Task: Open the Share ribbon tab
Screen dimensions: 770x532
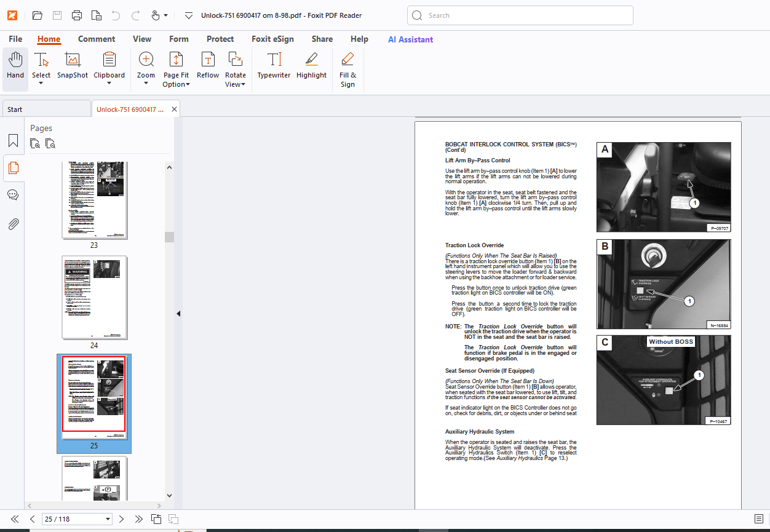Action: [x=322, y=39]
